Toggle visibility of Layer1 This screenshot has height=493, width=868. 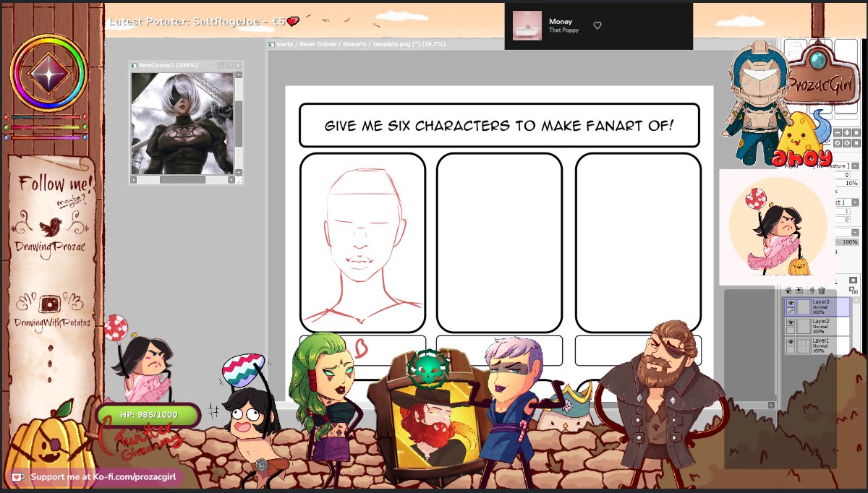[791, 341]
